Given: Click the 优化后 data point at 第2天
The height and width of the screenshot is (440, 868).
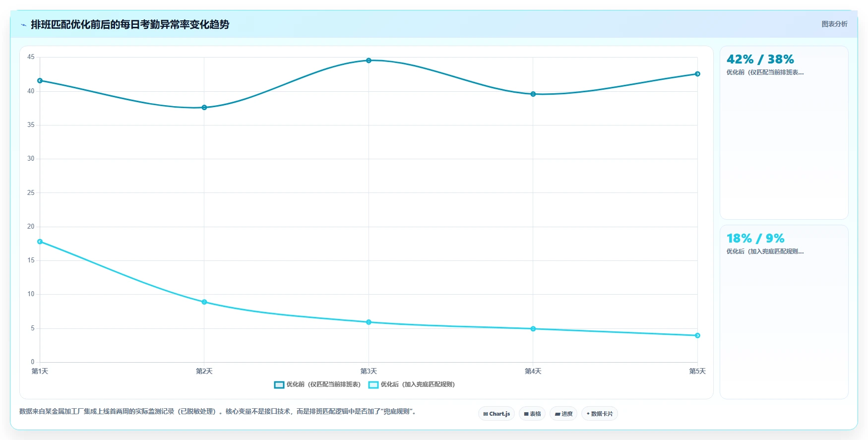Looking at the screenshot, I should tap(204, 302).
